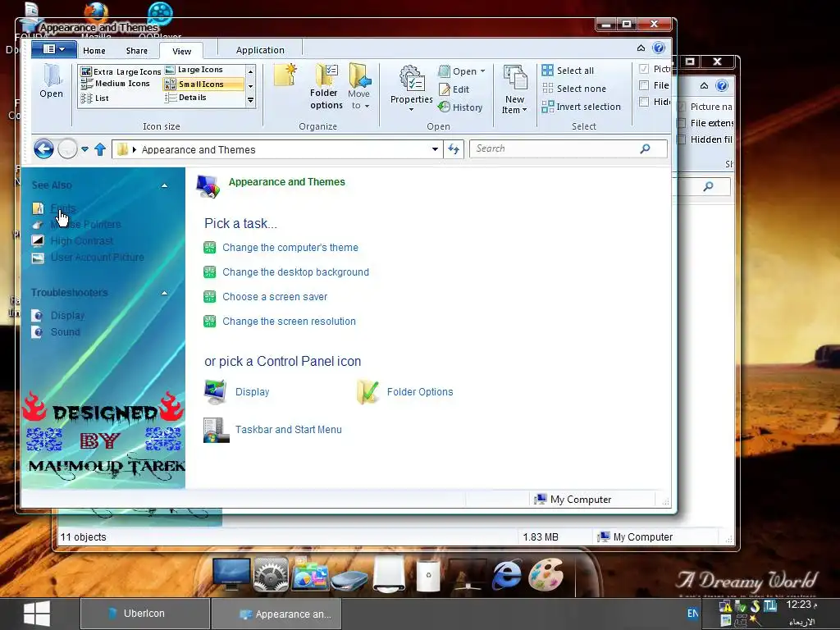Switch to UberIcon taskbar button

144,614
